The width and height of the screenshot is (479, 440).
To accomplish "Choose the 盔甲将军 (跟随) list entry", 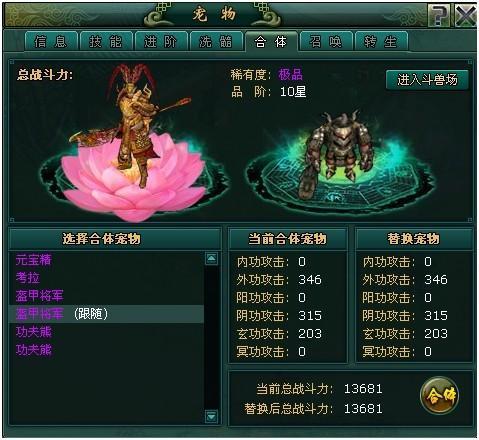I will [x=107, y=314].
